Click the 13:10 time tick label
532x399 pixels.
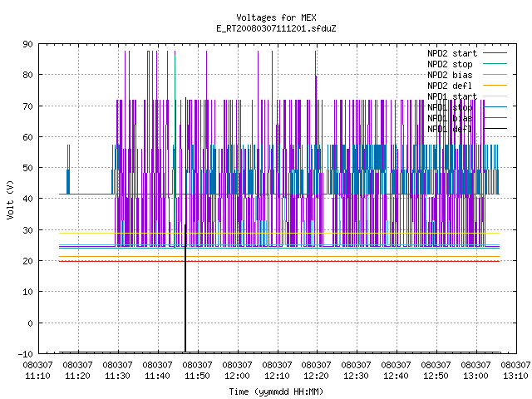pyautogui.click(x=515, y=371)
